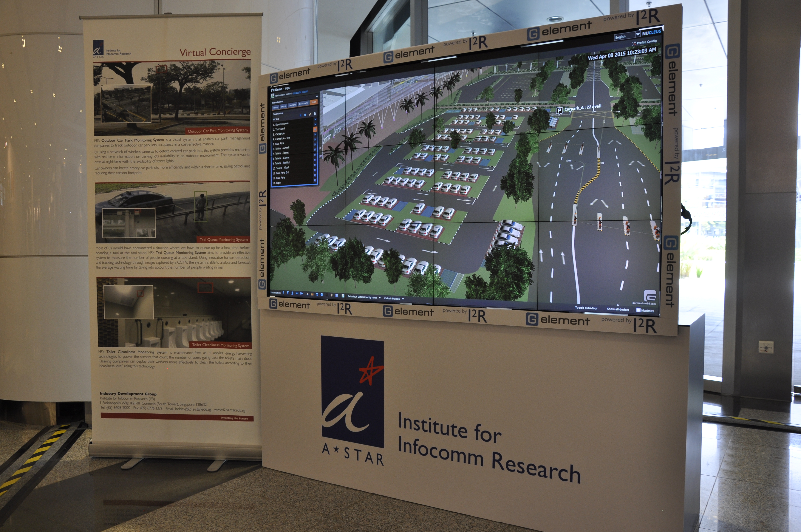
Task: Select '12. Max Atria' in the tour list
Action: click(x=279, y=178)
